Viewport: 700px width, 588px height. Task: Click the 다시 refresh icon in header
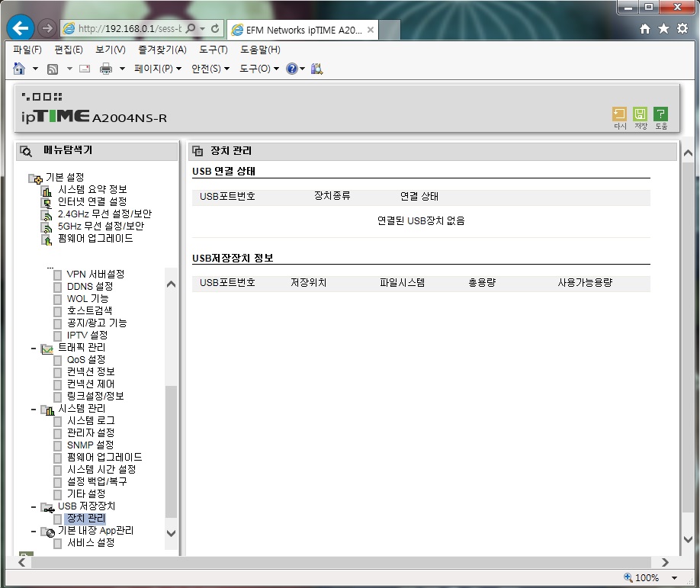point(619,114)
